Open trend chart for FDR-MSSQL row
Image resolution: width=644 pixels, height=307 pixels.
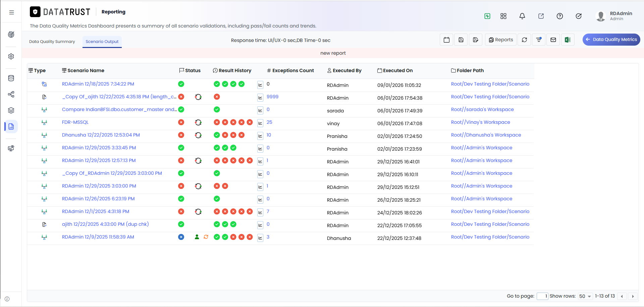point(260,123)
